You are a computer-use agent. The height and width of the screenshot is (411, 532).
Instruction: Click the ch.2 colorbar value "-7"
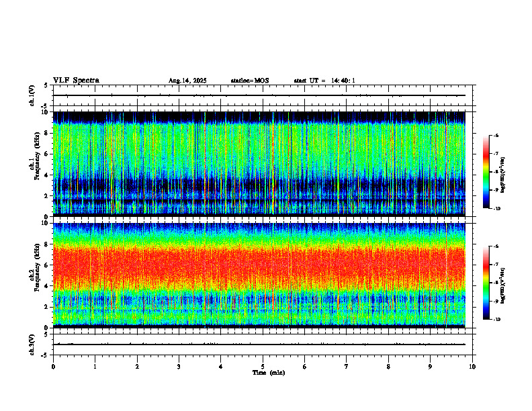pos(496,264)
